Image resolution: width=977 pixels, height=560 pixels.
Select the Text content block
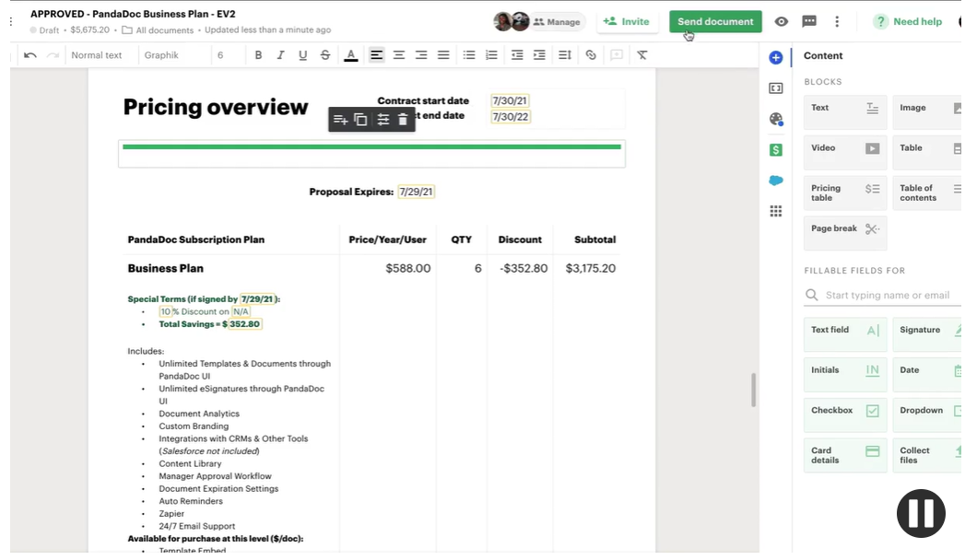[845, 112]
